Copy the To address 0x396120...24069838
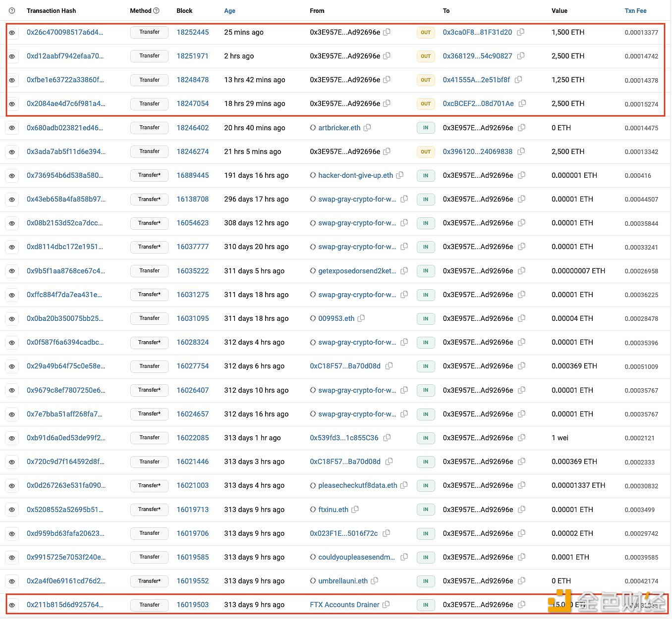Viewport: 672px width, 619px height. click(521, 152)
